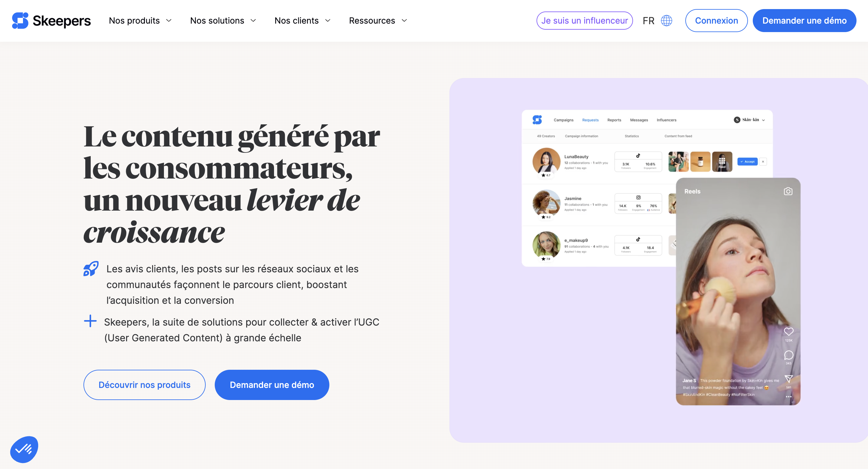Switch language via FR selector
The width and height of the screenshot is (868, 469).
click(648, 21)
